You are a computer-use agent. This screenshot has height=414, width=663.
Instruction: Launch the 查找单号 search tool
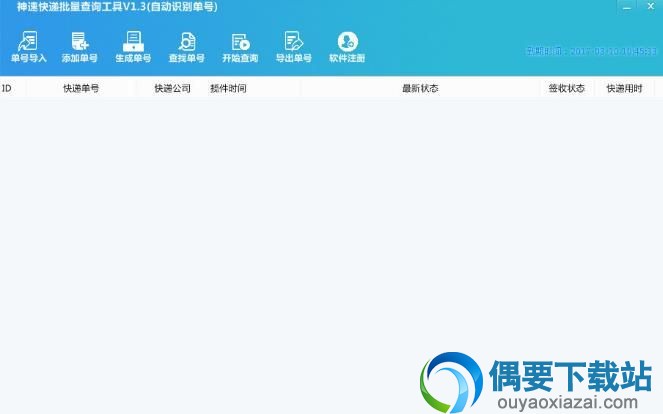click(x=186, y=47)
